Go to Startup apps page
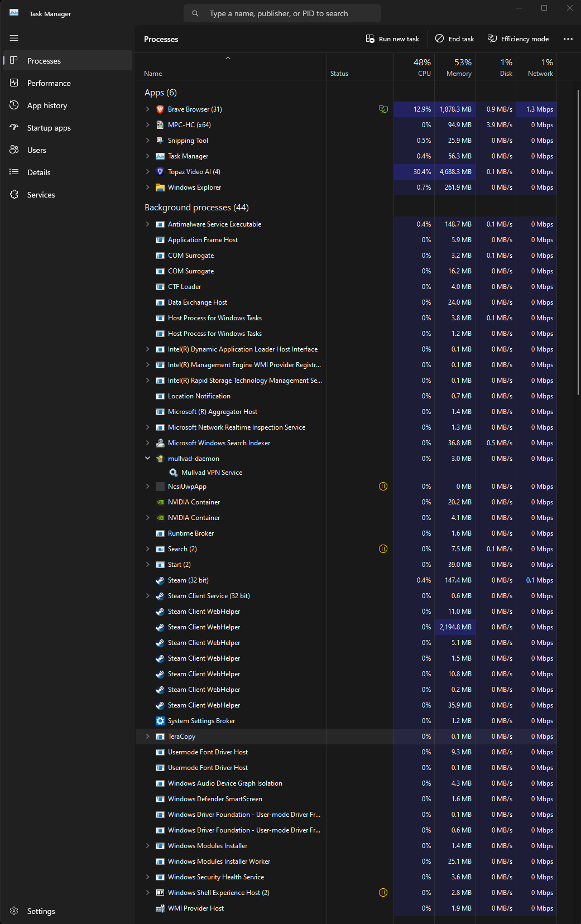This screenshot has width=581, height=924. pyautogui.click(x=67, y=128)
